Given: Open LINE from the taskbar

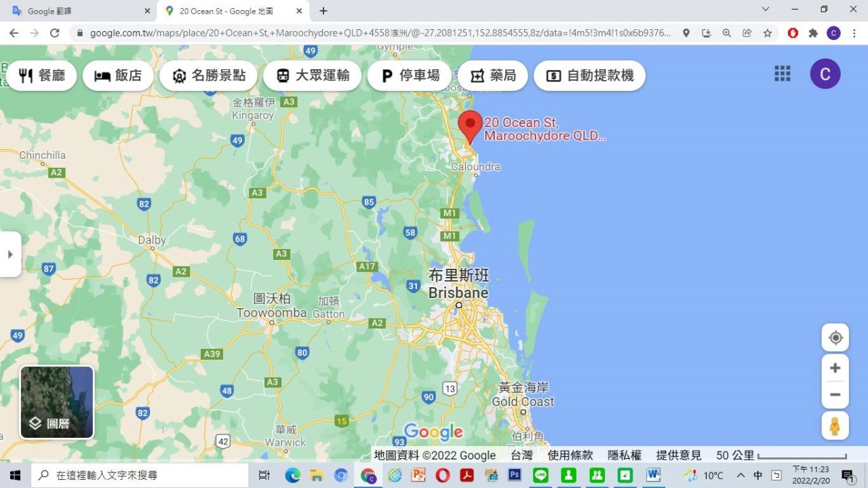Looking at the screenshot, I should [x=540, y=475].
